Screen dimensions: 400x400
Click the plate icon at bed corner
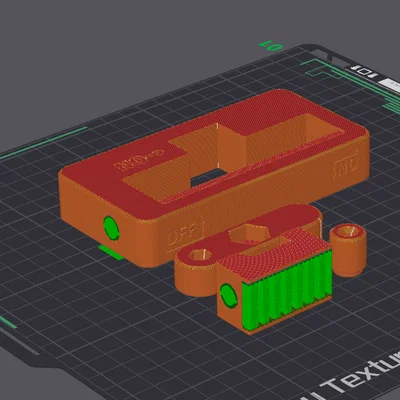click(365, 72)
